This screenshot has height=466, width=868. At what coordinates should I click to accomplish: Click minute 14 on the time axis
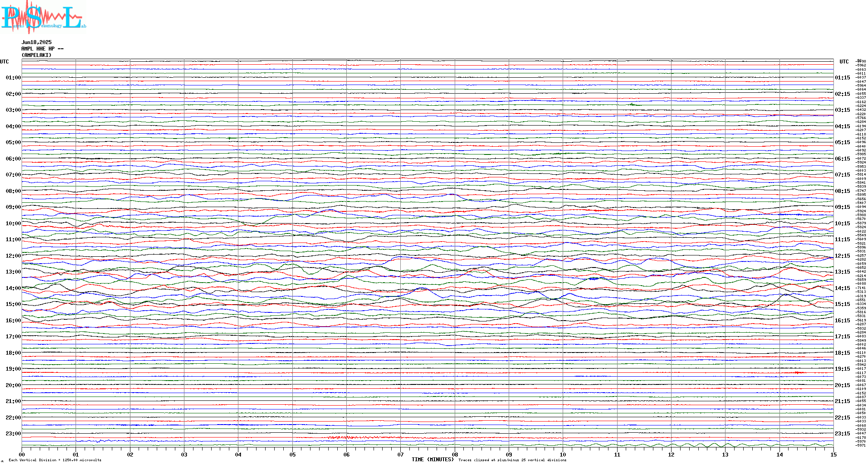point(779,454)
